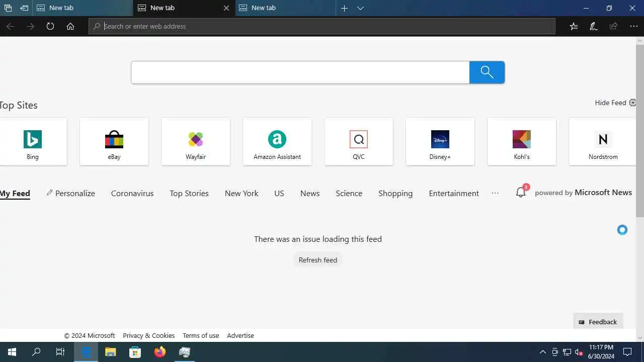Open Terms of use link
644x362 pixels.
(x=201, y=335)
